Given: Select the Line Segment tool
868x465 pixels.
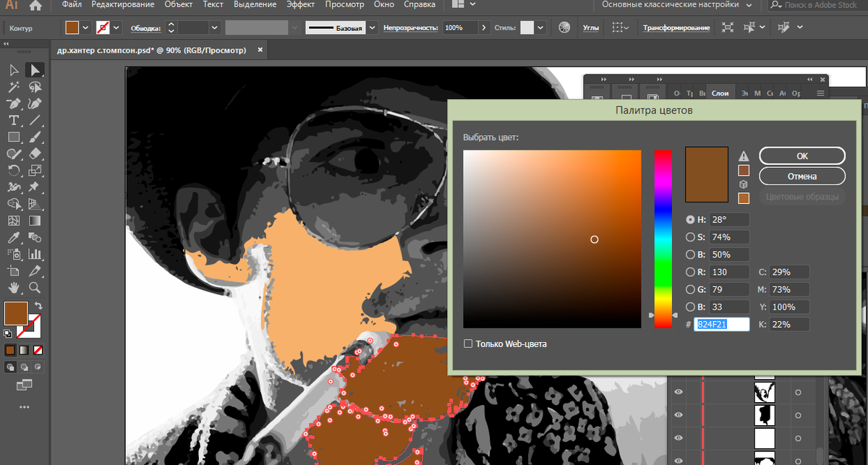Looking at the screenshot, I should click(34, 120).
